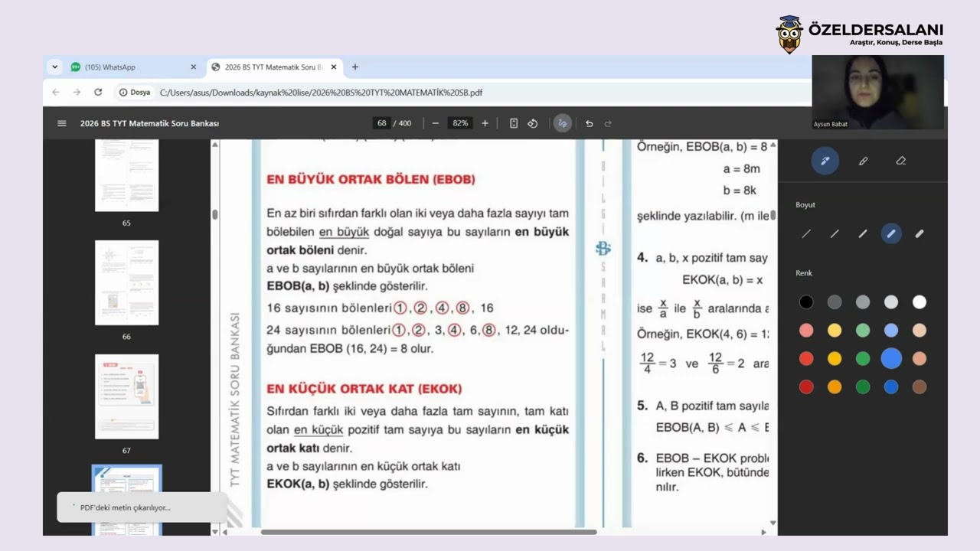Click the redo arrow in PDF toolbar

click(608, 123)
